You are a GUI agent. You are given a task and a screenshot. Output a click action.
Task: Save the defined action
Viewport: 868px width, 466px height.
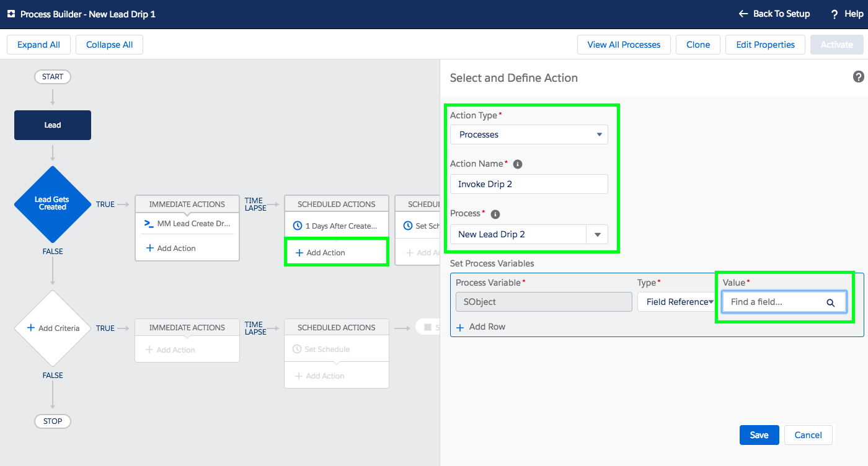[x=759, y=435]
